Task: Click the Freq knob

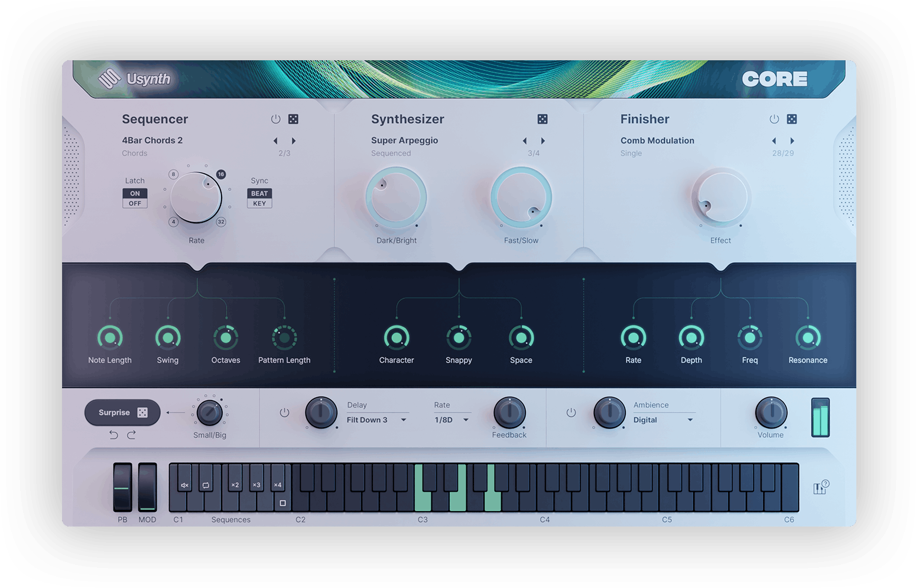Action: (x=750, y=337)
